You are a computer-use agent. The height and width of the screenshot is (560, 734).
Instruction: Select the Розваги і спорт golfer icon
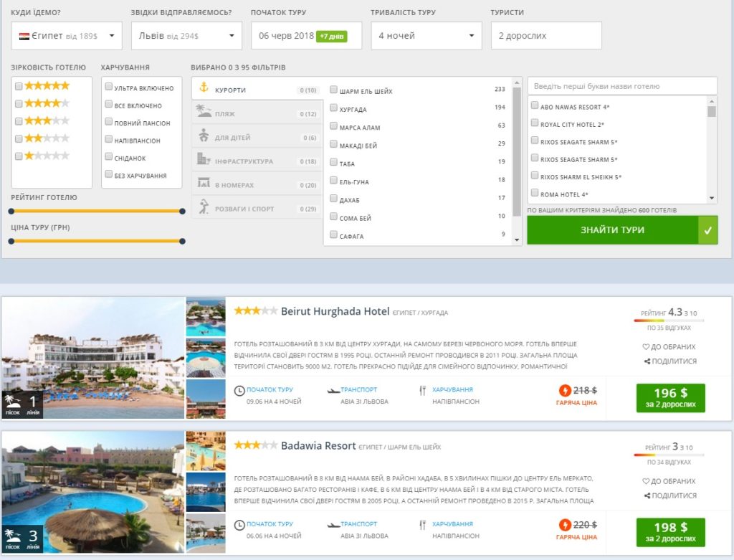tap(204, 207)
